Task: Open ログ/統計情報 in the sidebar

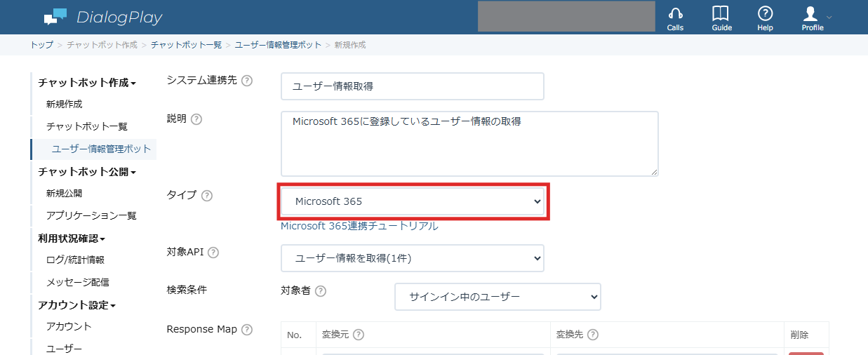Action: click(x=75, y=260)
